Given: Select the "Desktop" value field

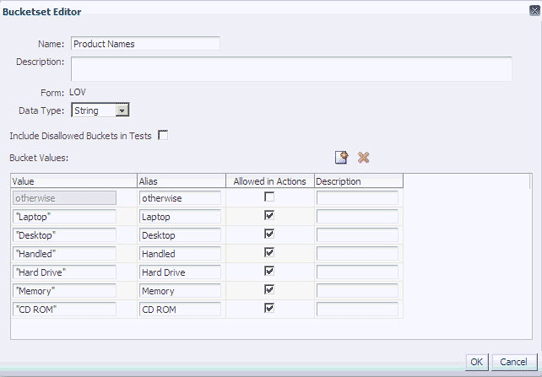Looking at the screenshot, I should click(65, 235).
